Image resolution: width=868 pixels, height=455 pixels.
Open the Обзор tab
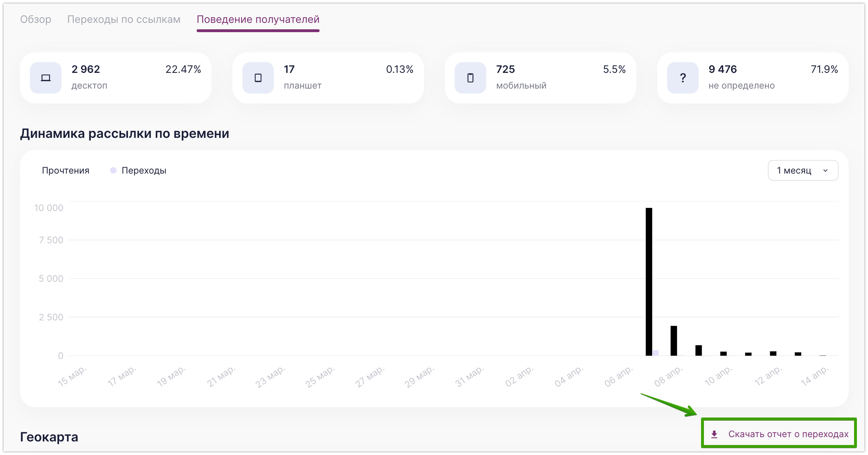click(36, 19)
